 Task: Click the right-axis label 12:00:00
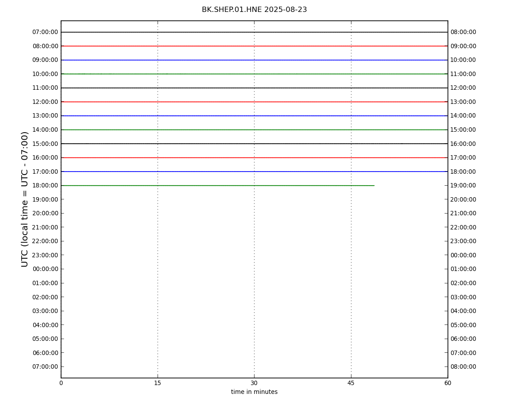[x=463, y=88]
